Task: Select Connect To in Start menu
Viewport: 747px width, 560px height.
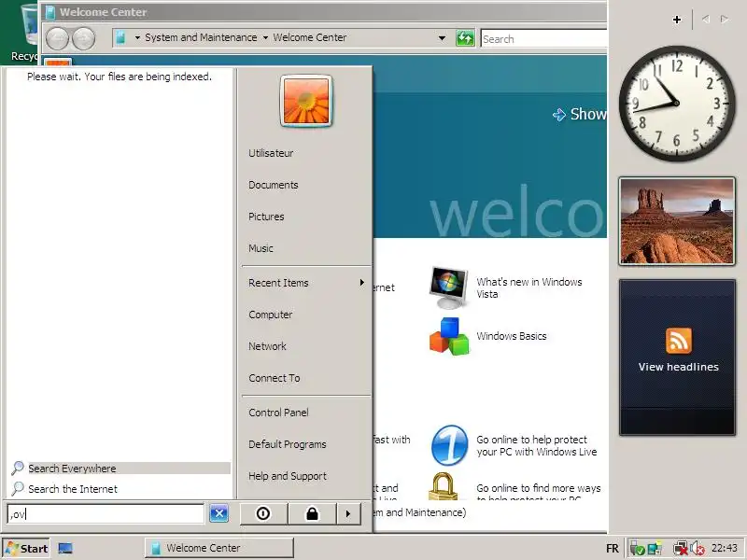Action: click(x=274, y=378)
